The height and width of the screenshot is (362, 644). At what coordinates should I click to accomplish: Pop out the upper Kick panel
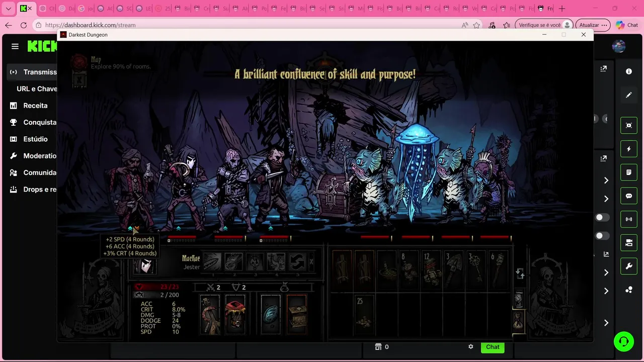pos(603,69)
